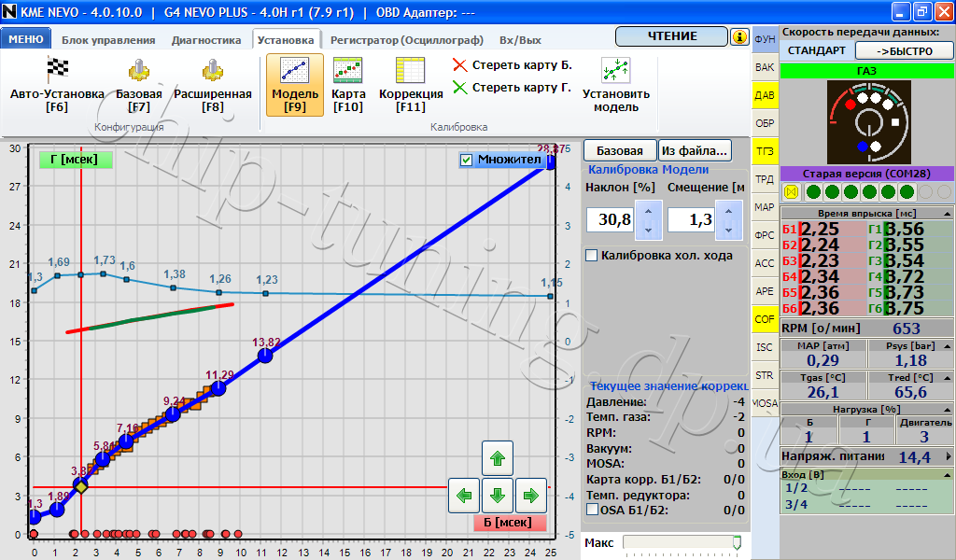
Task: Click the KME NEVO title bar logo
Action: (x=9, y=12)
